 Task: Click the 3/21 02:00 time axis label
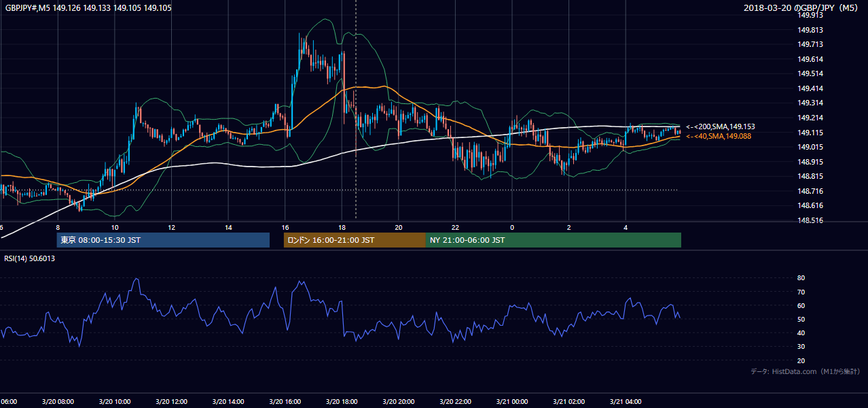(568, 401)
